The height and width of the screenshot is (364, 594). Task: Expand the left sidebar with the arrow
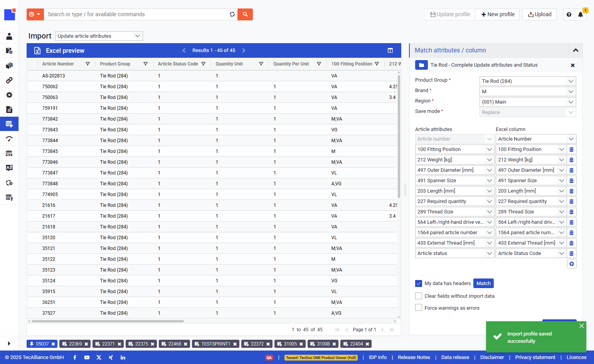coord(9,343)
